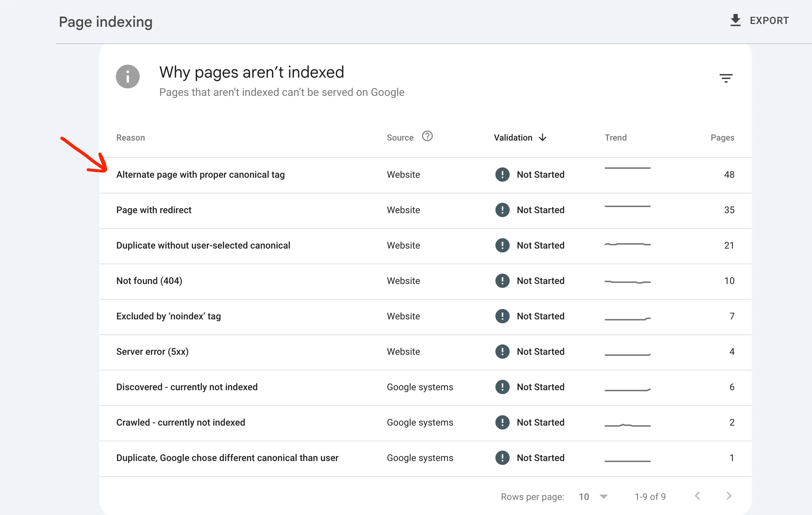
Task: Click the gray info icon beside heading
Action: point(128,77)
